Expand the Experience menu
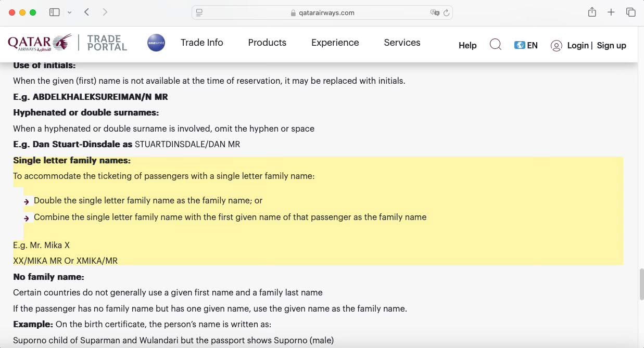The image size is (644, 348). point(335,43)
